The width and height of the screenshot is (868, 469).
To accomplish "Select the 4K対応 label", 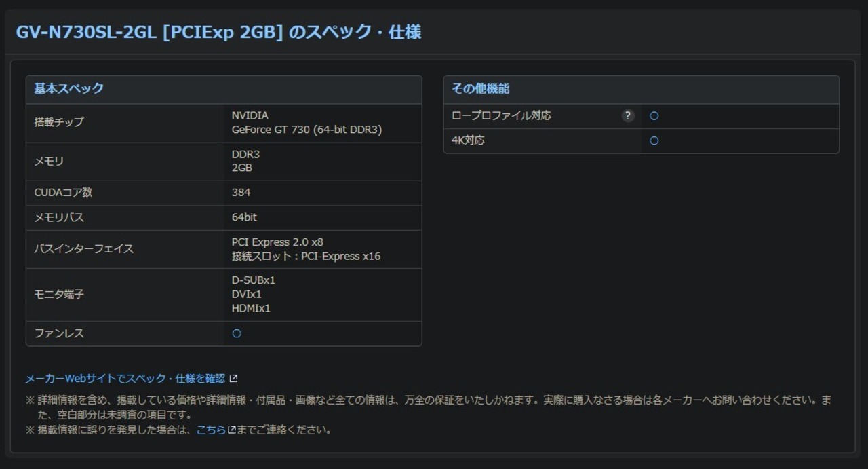I will [468, 141].
